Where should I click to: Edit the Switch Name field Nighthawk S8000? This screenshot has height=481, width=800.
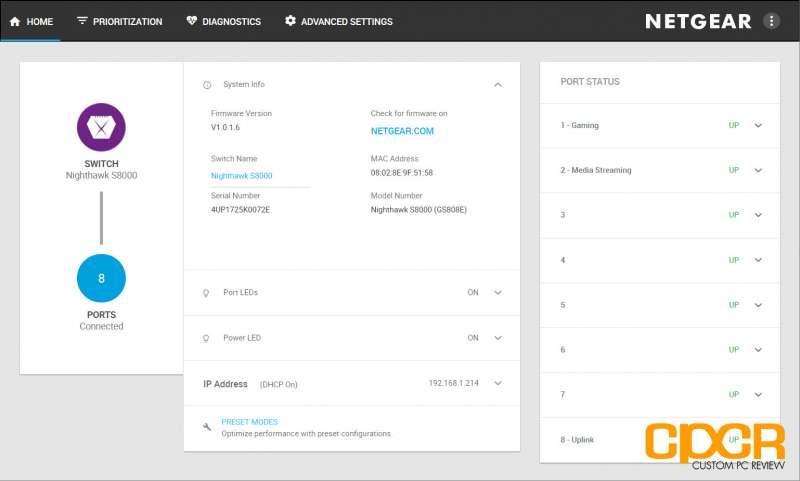coord(260,176)
